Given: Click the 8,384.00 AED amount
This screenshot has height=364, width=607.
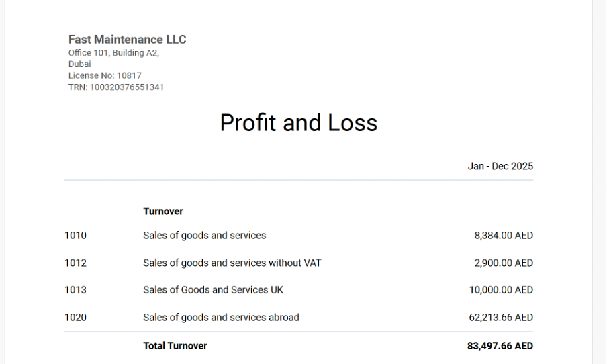Looking at the screenshot, I should [x=504, y=236].
